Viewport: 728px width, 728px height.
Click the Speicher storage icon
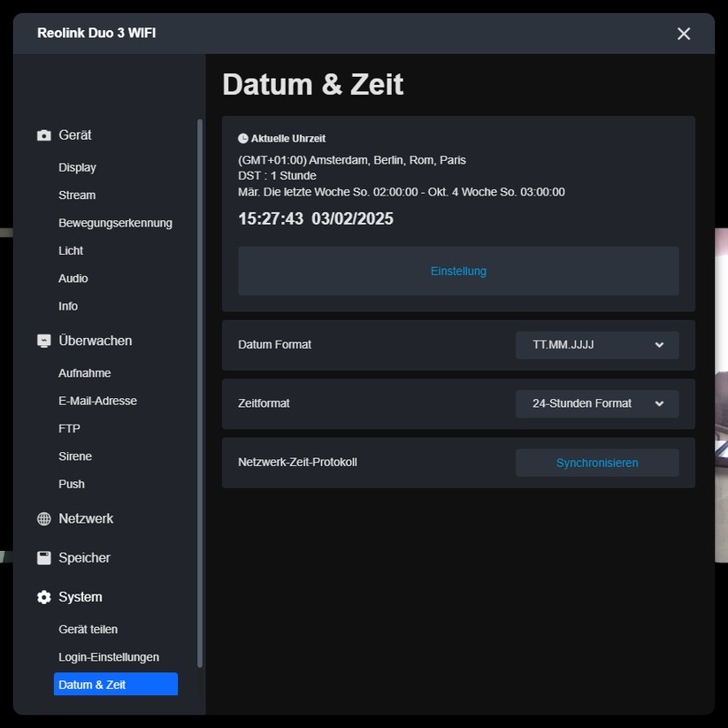click(43, 557)
